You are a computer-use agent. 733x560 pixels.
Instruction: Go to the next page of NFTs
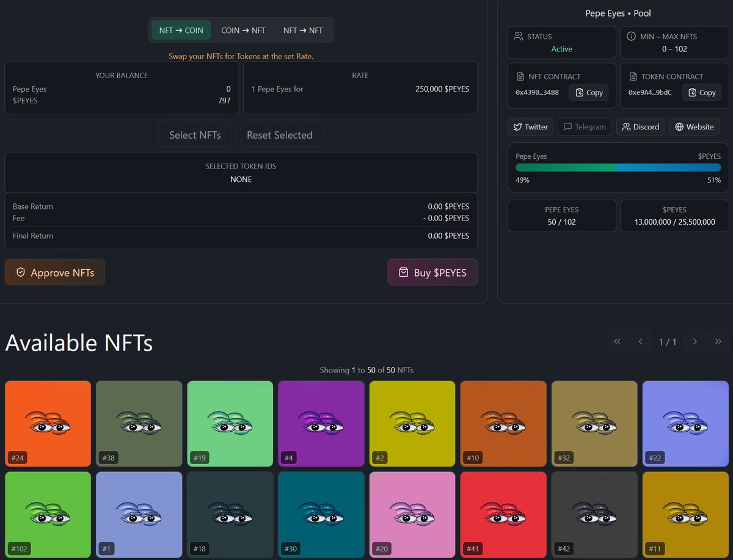pyautogui.click(x=695, y=341)
